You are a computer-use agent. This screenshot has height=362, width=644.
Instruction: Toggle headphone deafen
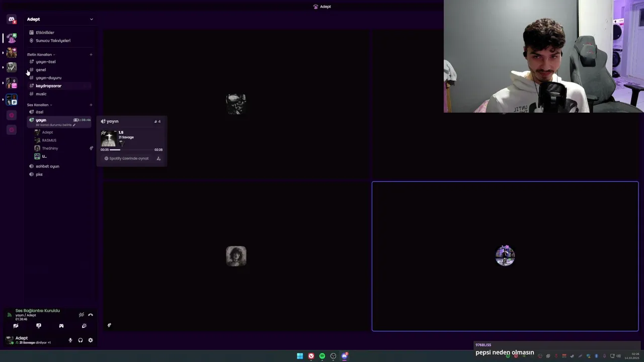[x=80, y=340]
